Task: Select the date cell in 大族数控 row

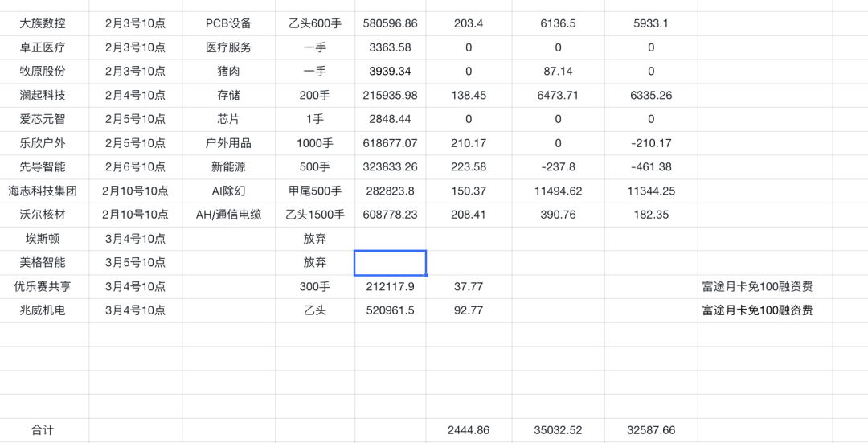Action: click(x=136, y=24)
